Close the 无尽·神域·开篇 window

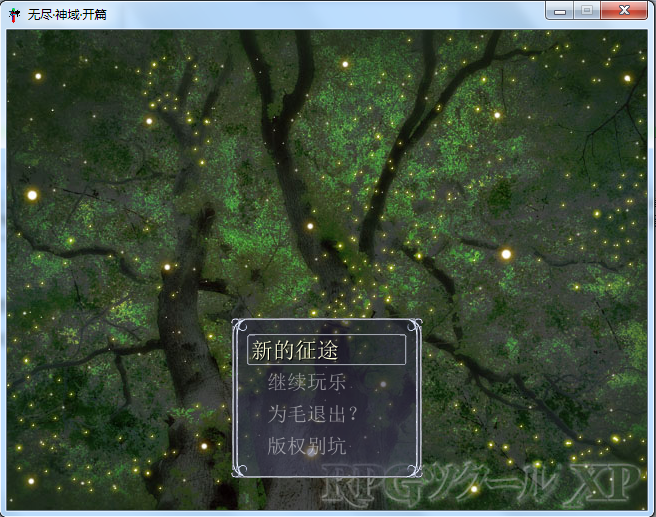click(624, 11)
